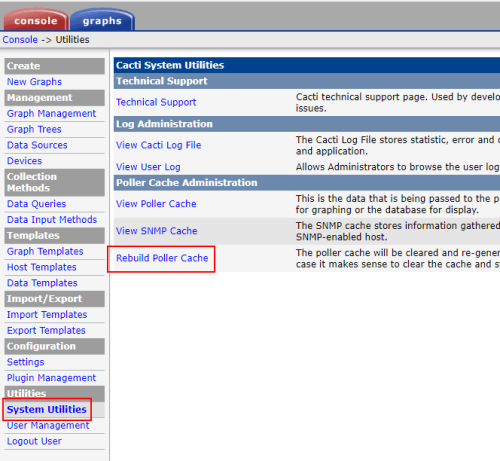
Task: Click the 'The SNMP cache stores' description
Action: [398, 231]
